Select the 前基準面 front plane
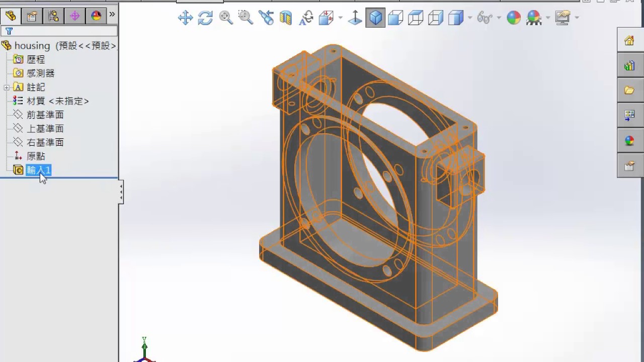The image size is (644, 362). tap(38, 115)
